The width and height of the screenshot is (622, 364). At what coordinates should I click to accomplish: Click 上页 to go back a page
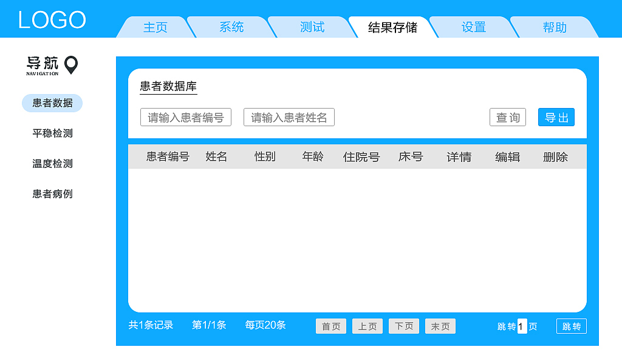pos(367,326)
